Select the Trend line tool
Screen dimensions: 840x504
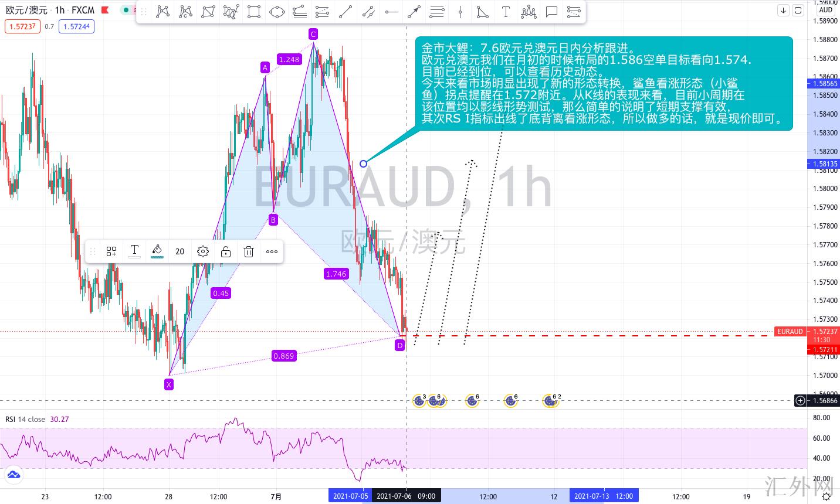(346, 11)
